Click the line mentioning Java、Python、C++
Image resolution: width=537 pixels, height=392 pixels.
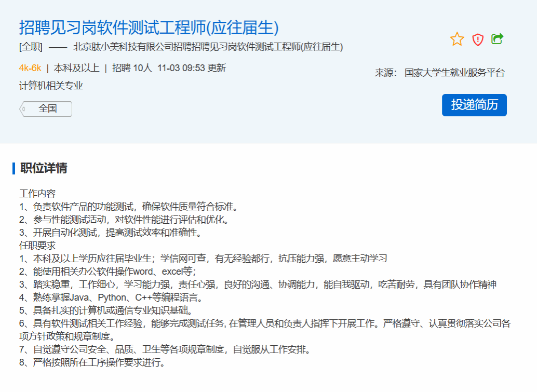point(111,298)
